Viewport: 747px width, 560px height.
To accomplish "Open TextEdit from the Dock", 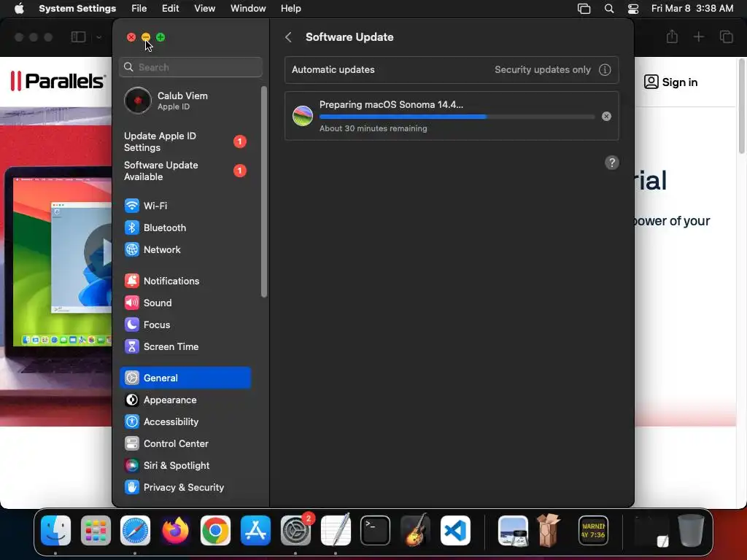I will (x=336, y=531).
